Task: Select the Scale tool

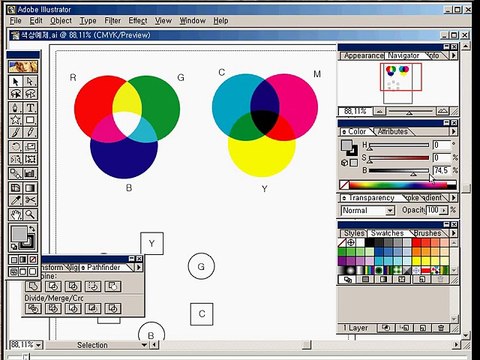Action: 30,146
